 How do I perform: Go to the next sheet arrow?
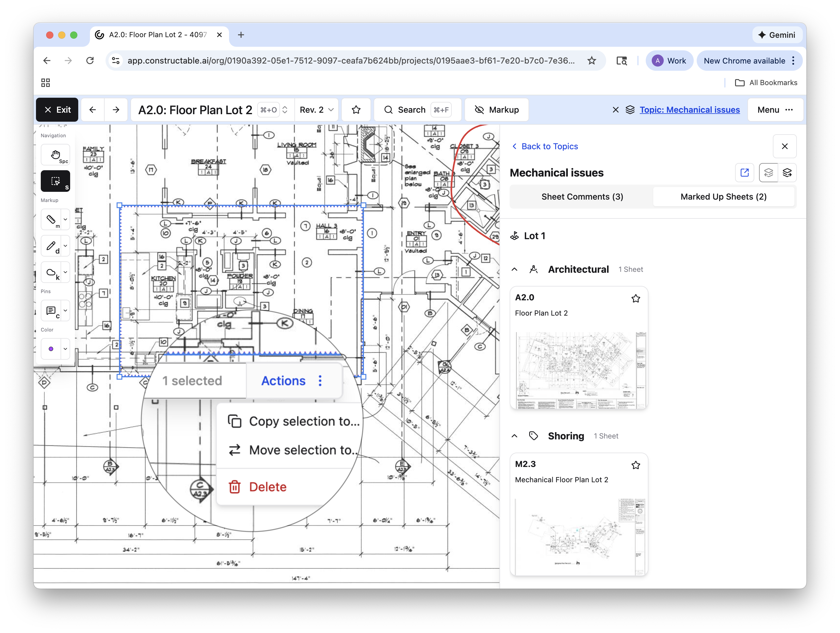point(116,110)
